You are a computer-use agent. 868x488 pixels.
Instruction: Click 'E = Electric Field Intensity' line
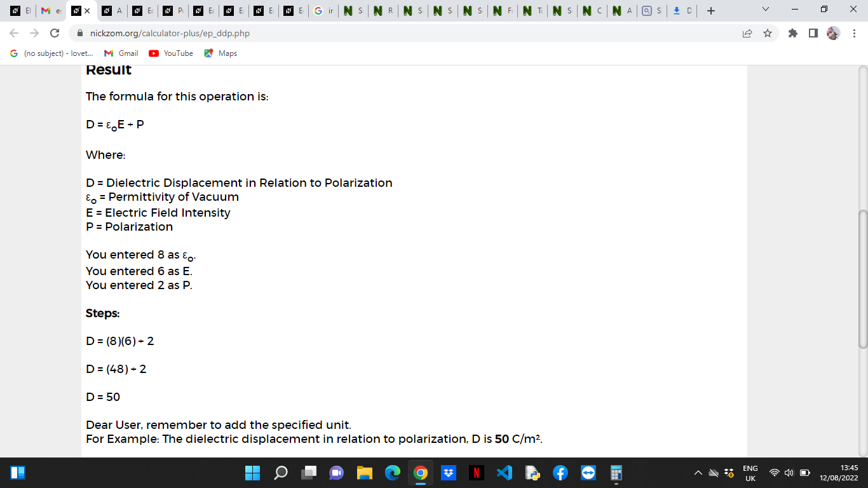[x=158, y=213]
